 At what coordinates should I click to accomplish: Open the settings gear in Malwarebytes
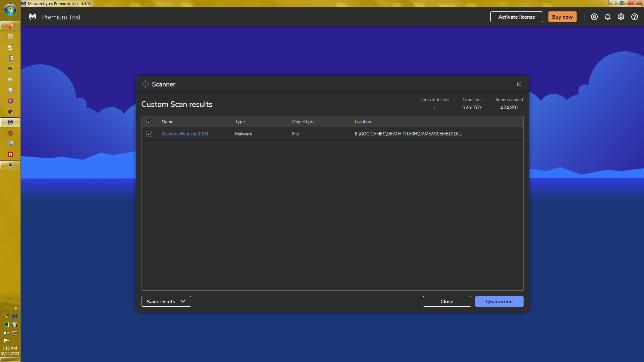click(x=621, y=17)
